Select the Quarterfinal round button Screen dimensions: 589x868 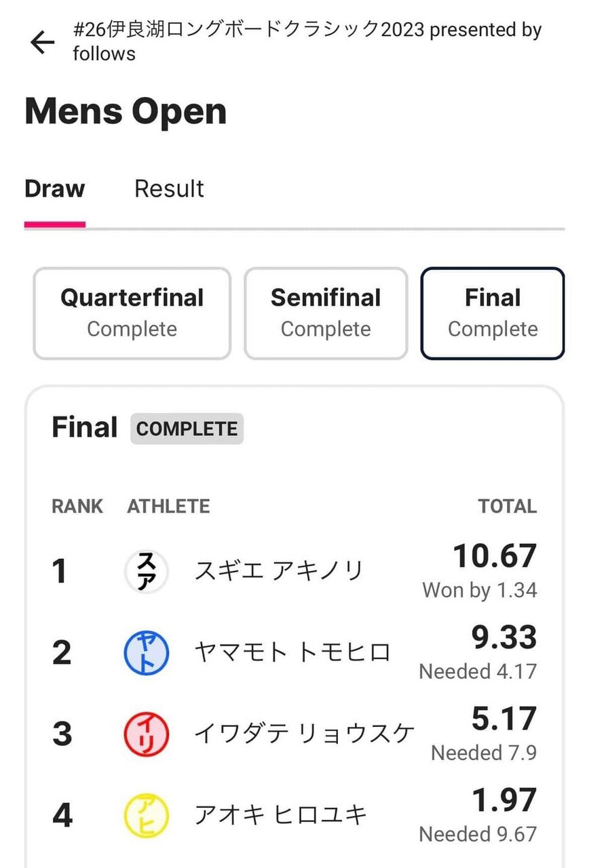(x=132, y=313)
